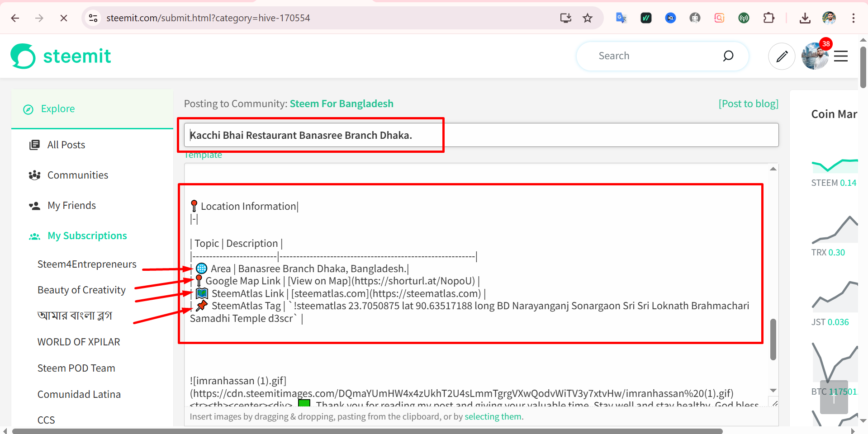Open the Chrome extensions puzzle menu

pos(768,18)
